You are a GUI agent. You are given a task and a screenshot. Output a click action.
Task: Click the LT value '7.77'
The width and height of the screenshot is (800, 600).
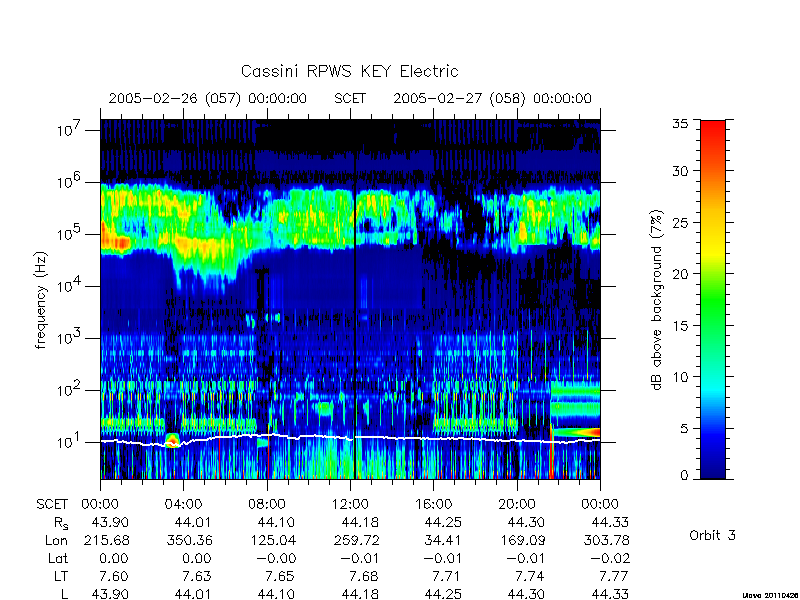pyautogui.click(x=614, y=576)
